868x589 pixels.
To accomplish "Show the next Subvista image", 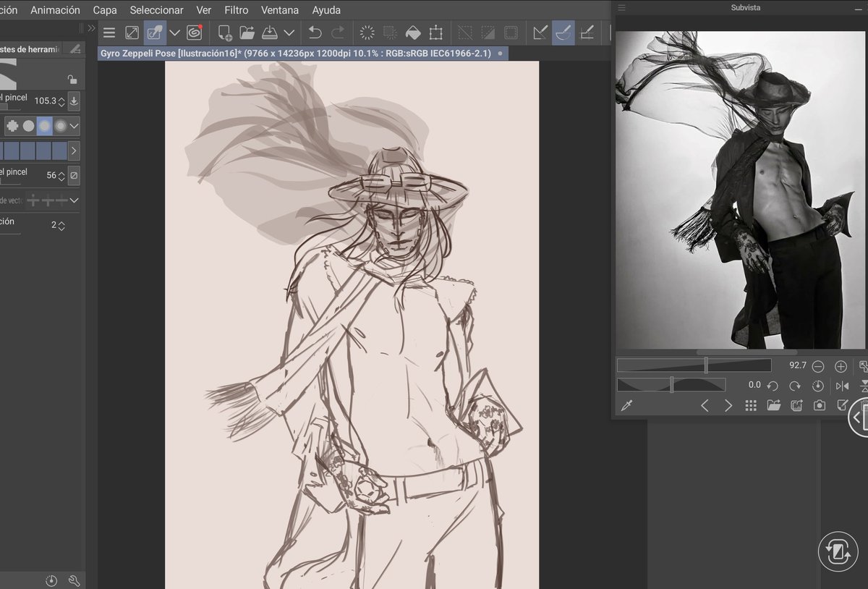I will 728,405.
